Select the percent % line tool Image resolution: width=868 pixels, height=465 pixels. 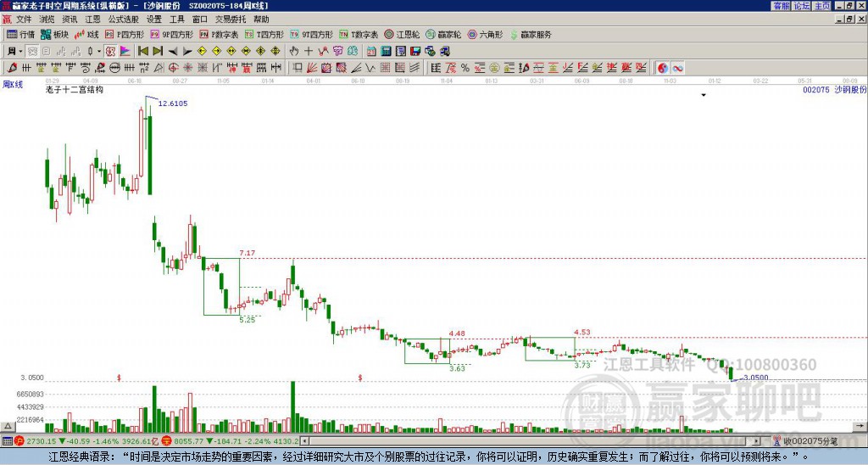pos(465,68)
